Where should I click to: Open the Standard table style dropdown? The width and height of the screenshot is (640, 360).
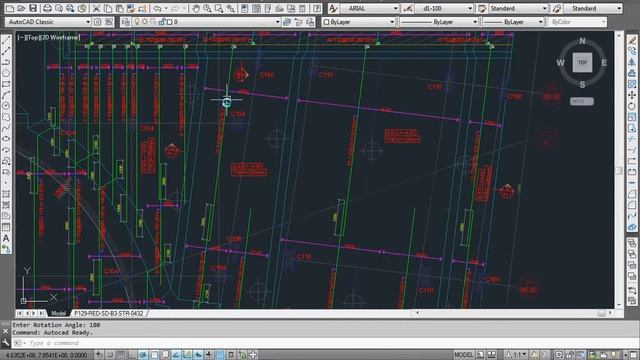click(518, 8)
